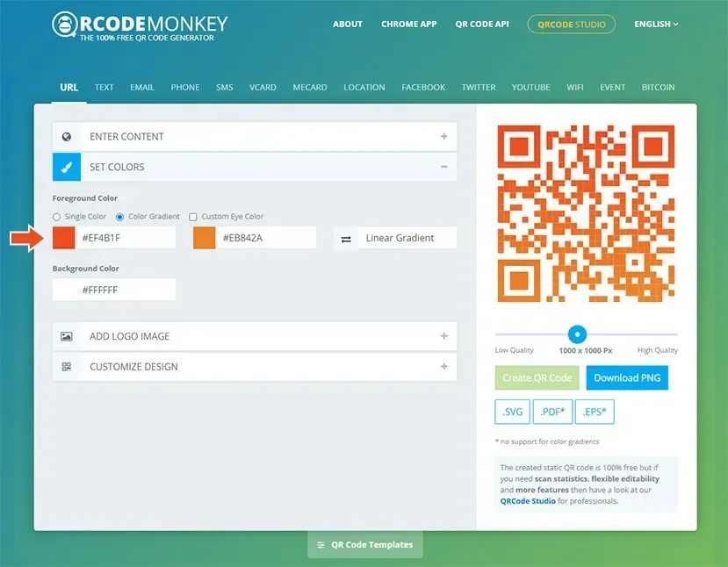The width and height of the screenshot is (728, 567).
Task: Switch to the URL tab
Action: click(x=68, y=87)
